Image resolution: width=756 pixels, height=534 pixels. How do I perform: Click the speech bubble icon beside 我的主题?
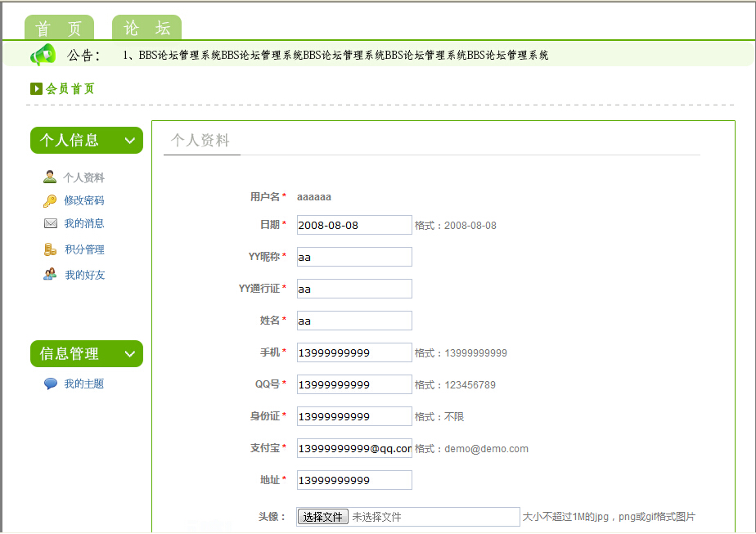coord(51,384)
